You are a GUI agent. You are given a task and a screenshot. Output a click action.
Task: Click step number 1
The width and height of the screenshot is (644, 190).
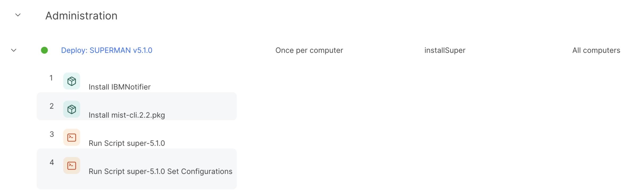[51, 78]
